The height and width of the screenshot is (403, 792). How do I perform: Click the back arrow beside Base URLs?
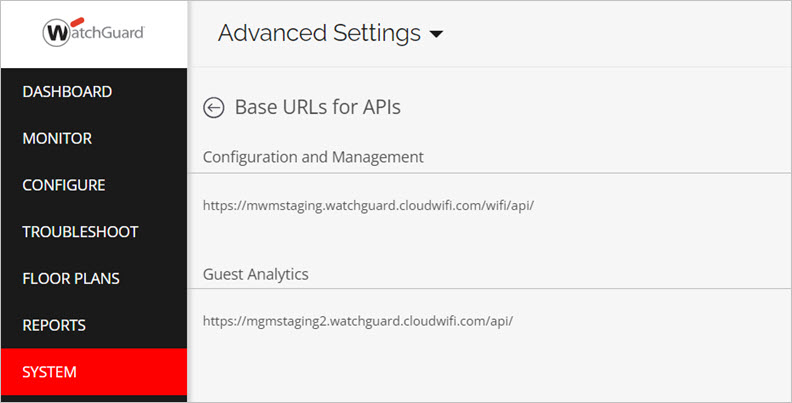[213, 108]
